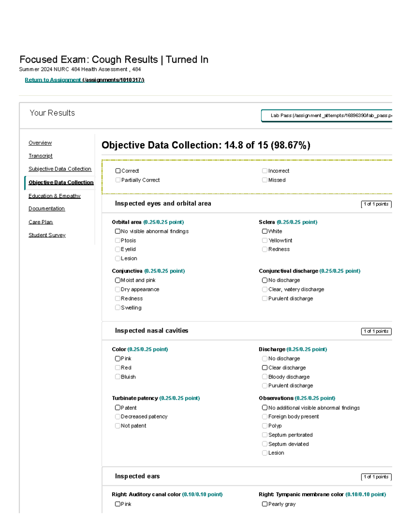This screenshot has width=411, height=532.
Task: Check the Patent turbinate option
Action: (118, 408)
